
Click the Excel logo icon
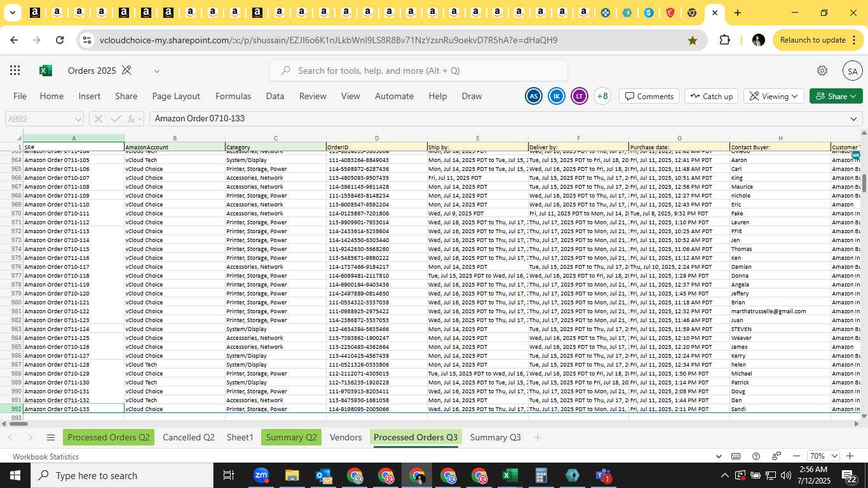click(x=46, y=71)
